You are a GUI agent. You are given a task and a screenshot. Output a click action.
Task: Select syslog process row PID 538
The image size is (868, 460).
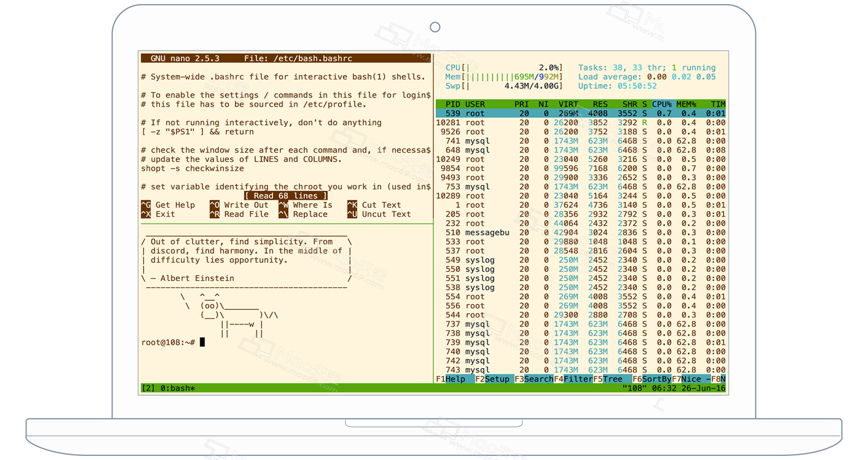pos(581,288)
